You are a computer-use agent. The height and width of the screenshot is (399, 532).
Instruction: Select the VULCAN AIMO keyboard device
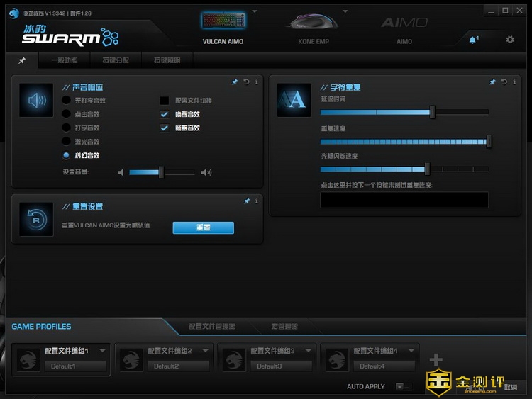(223, 26)
